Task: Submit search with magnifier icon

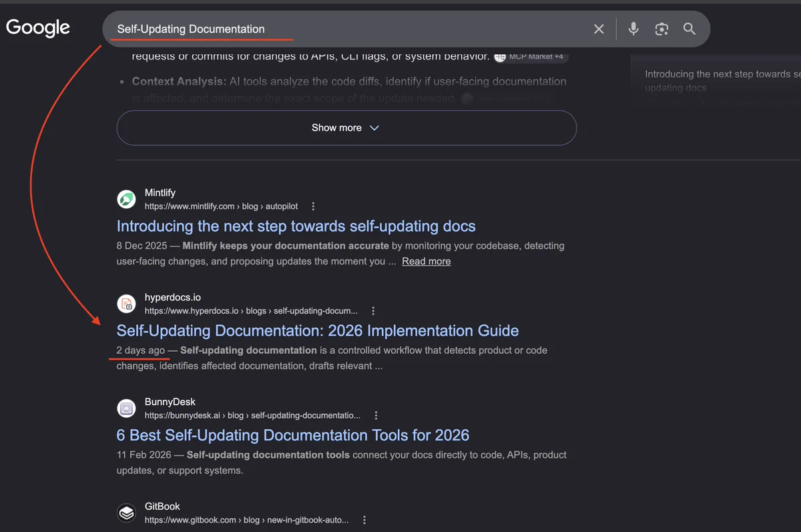Action: pyautogui.click(x=690, y=29)
